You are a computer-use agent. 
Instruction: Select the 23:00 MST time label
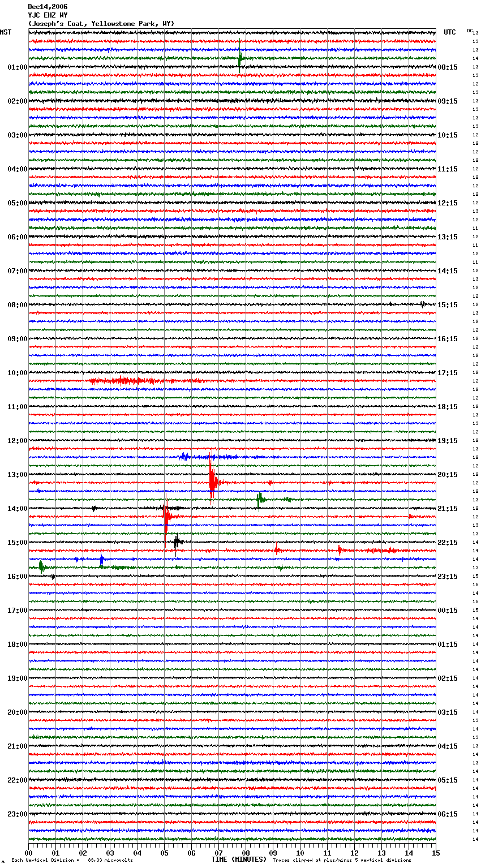(x=17, y=814)
